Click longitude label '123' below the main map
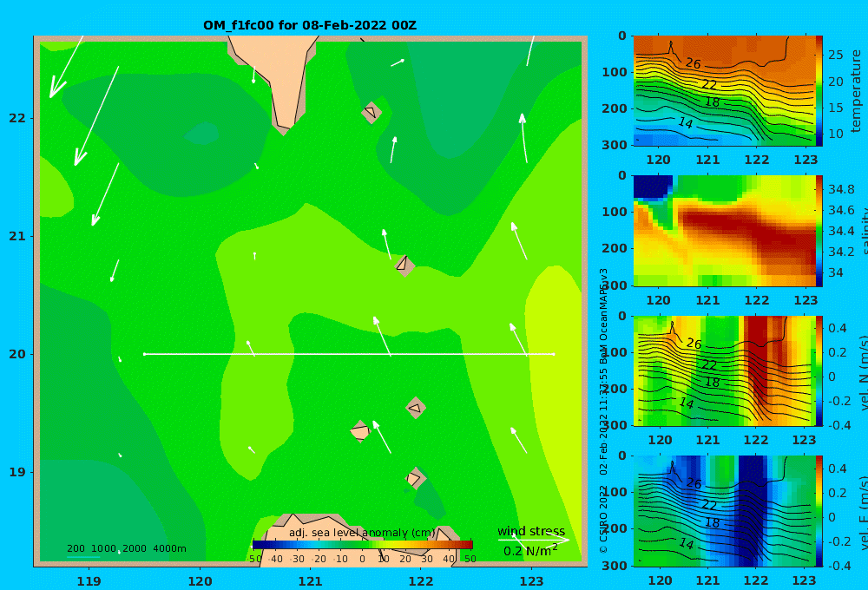 click(x=531, y=581)
